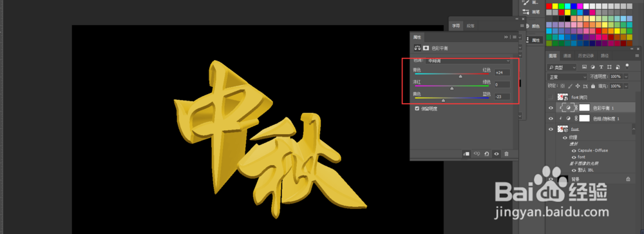Collapse Properties panel with double-arrow icon

point(506,37)
